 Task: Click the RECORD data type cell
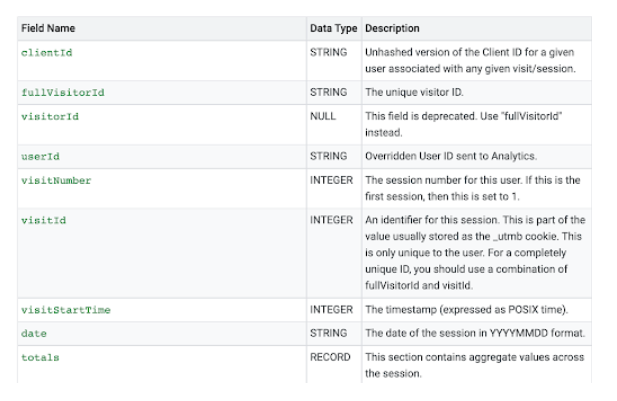point(330,357)
